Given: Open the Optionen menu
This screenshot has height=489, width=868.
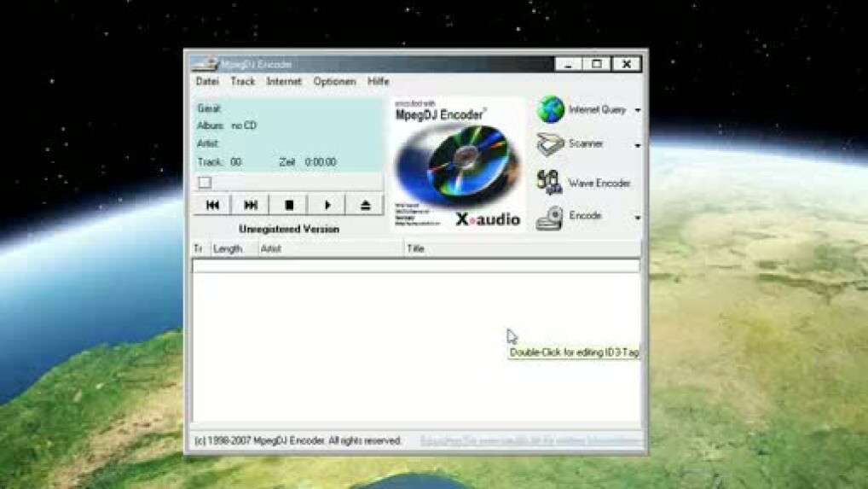Looking at the screenshot, I should point(334,81).
